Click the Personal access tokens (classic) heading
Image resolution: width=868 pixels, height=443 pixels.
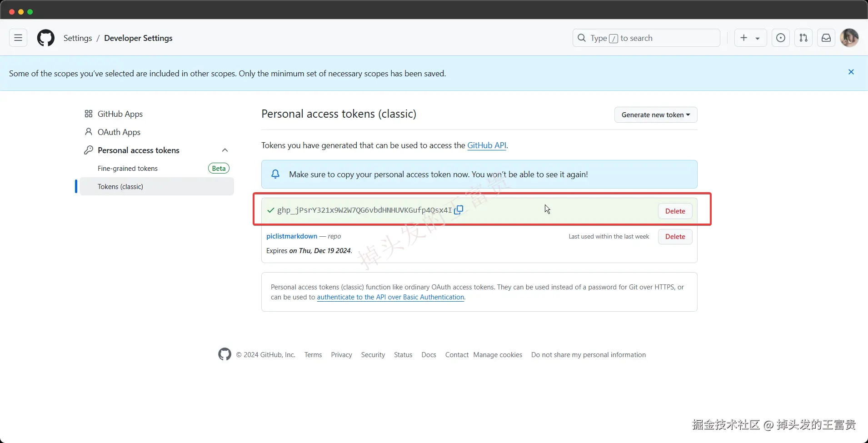[x=339, y=114]
